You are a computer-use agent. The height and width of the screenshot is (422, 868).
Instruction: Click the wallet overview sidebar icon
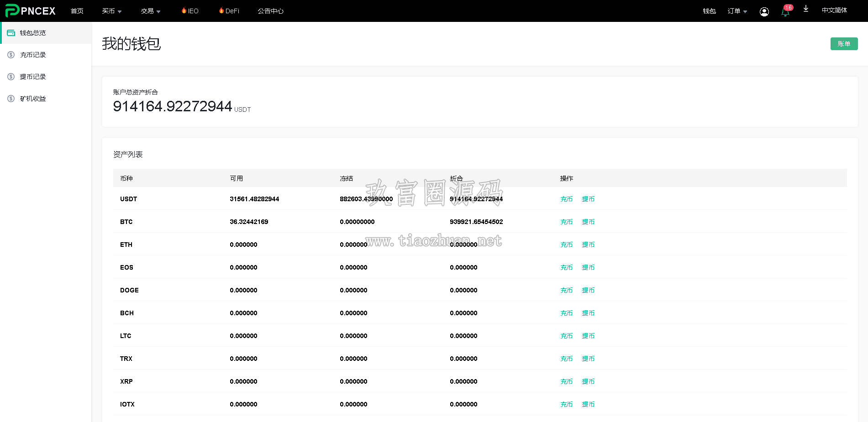click(x=11, y=33)
